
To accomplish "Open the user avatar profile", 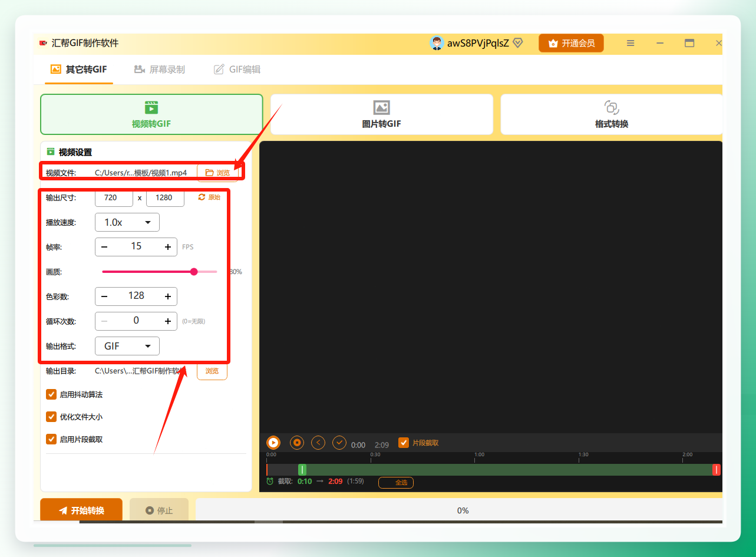I will [437, 43].
